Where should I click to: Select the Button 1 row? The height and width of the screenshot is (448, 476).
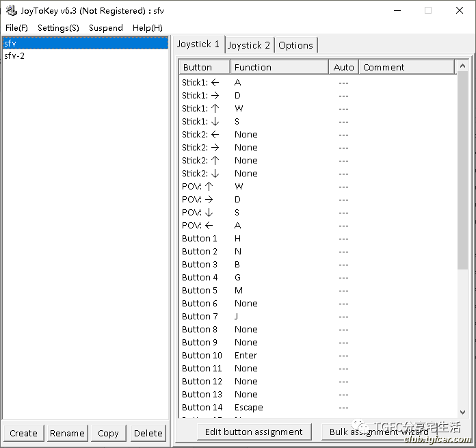[318, 239]
